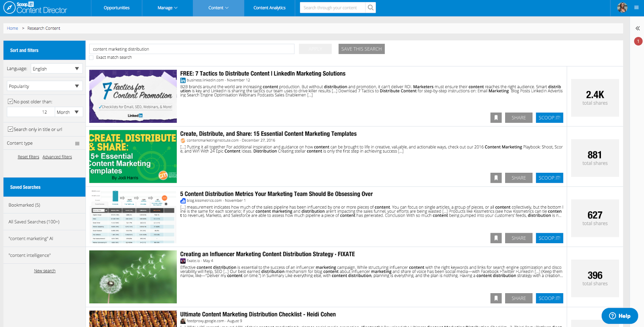This screenshot has height=327, width=644.
Task: Scoop the LinkedIn 7 Tactics article
Action: [x=549, y=118]
